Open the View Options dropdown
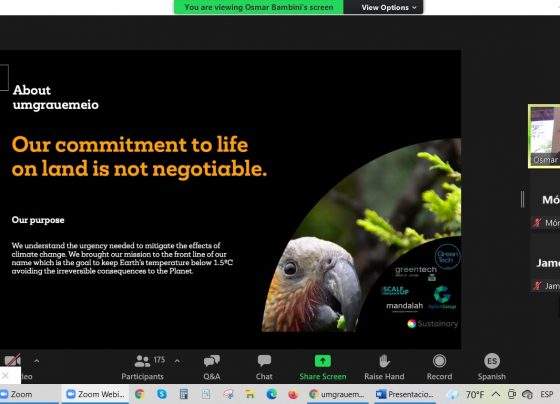Screen dimensions: 560x404 pos(389,7)
